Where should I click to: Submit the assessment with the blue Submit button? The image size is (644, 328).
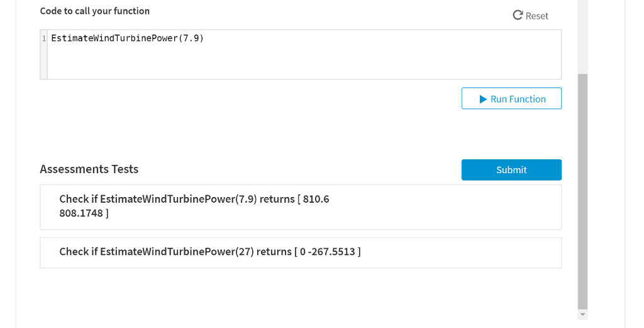click(x=511, y=170)
